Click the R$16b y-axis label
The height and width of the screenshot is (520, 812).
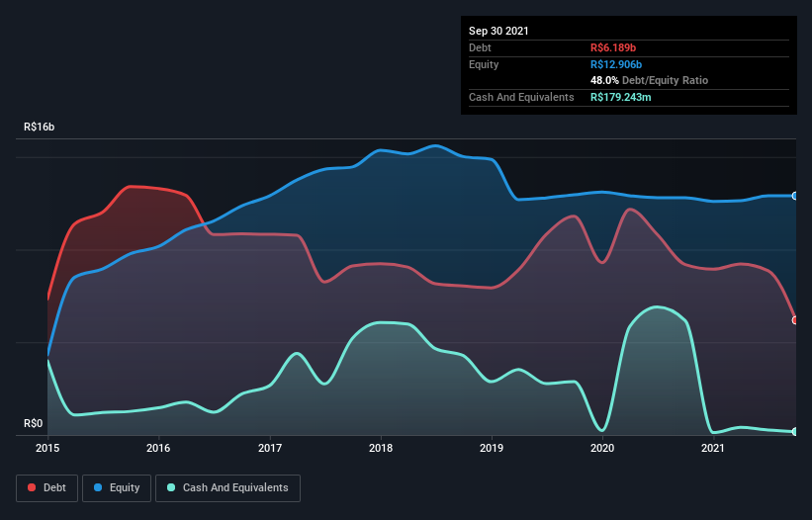pyautogui.click(x=39, y=127)
